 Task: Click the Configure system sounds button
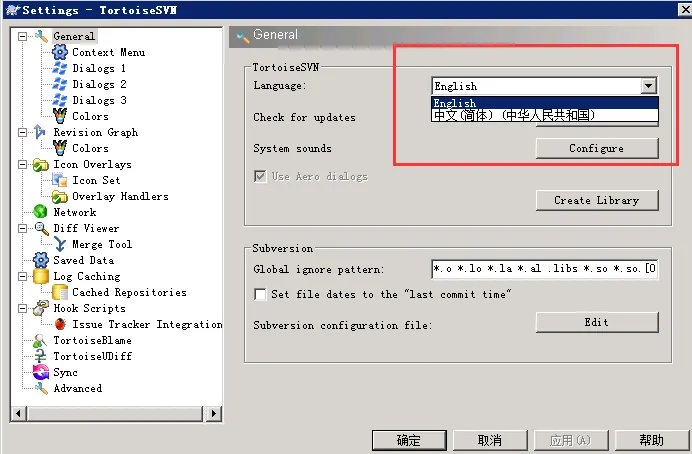(597, 148)
